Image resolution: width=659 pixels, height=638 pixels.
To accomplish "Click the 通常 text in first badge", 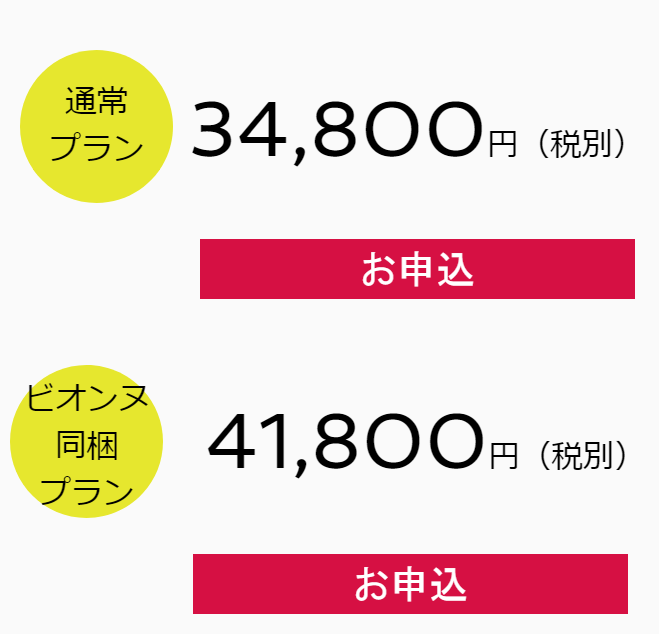I will click(96, 101).
